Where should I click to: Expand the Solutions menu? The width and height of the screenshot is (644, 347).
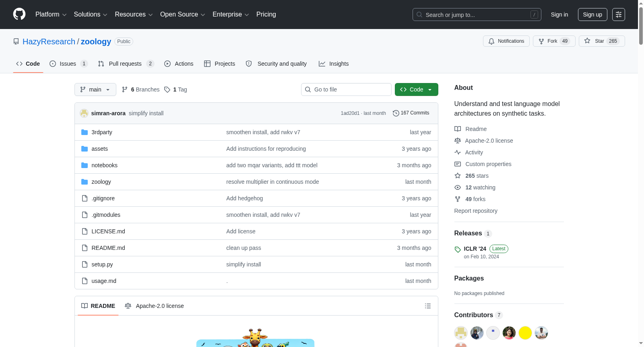coord(91,15)
